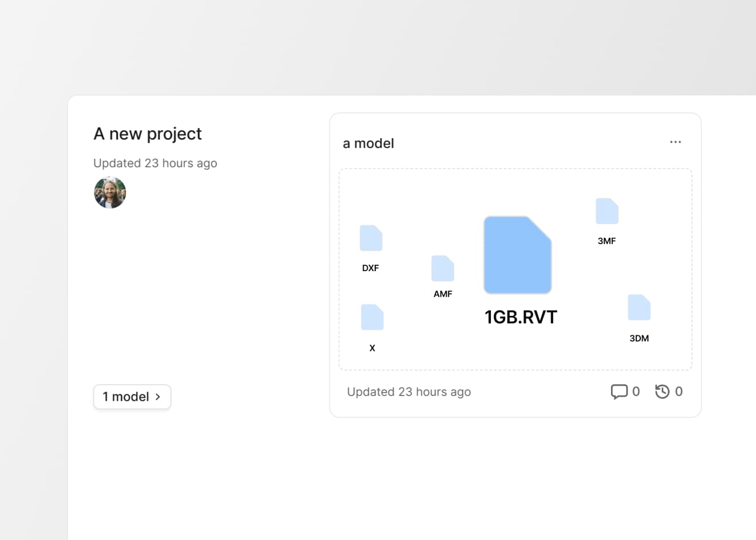Open the large 1GB.RVT file icon
The image size is (756, 540).
coord(517,255)
